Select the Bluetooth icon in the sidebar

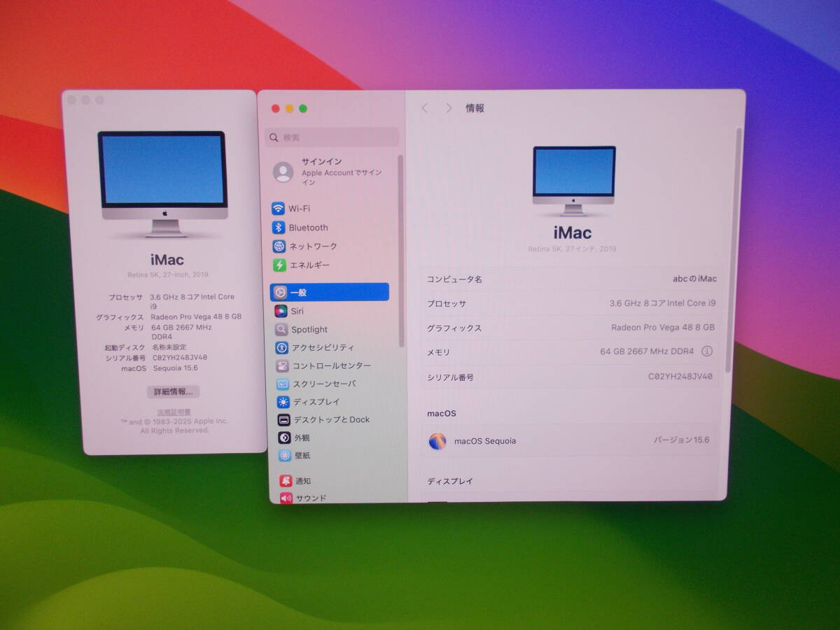pyautogui.click(x=279, y=227)
